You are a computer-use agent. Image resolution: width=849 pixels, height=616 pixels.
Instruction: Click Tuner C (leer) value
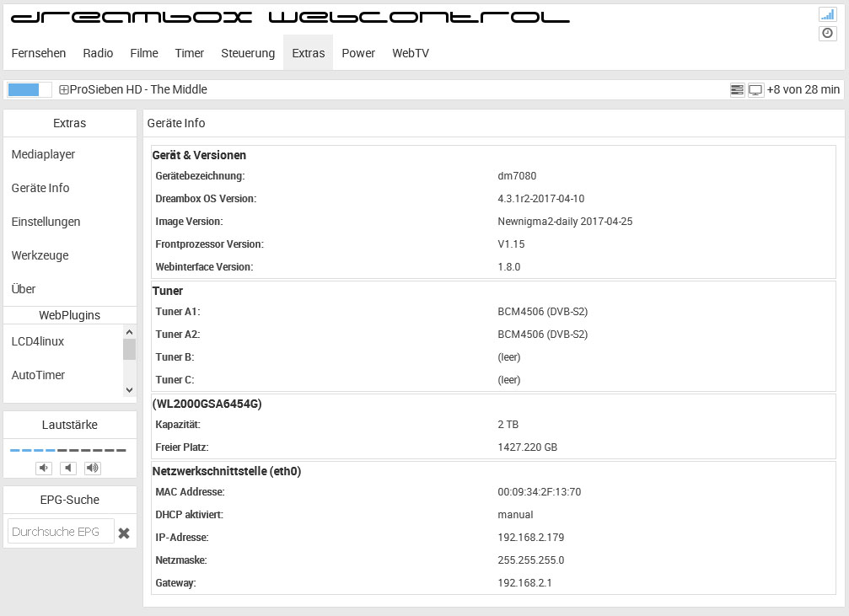(509, 380)
